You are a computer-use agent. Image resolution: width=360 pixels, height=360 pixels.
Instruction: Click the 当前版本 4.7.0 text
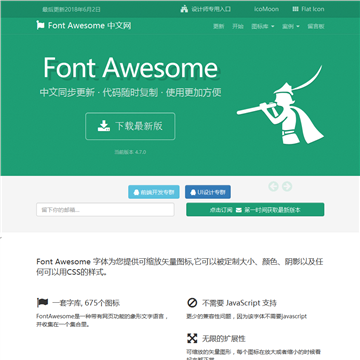pyautogui.click(x=130, y=152)
